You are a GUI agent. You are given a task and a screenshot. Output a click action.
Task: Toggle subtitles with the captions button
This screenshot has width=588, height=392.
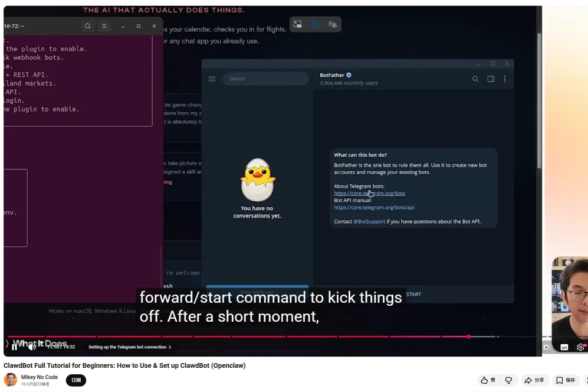point(564,347)
